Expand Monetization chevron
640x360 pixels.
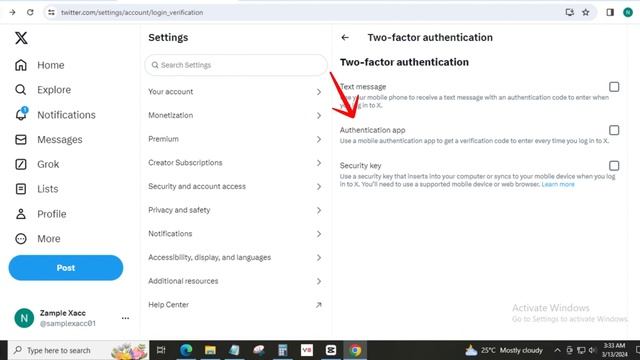319,116
